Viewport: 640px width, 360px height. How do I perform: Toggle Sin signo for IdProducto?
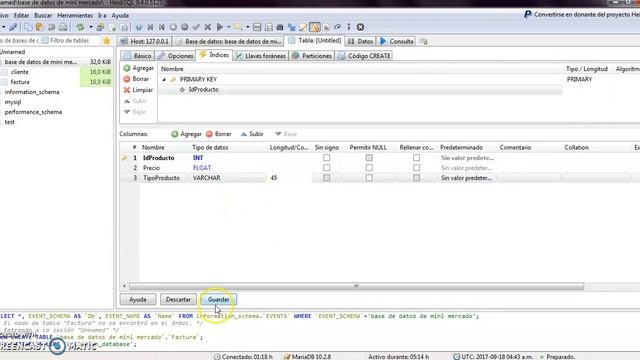point(327,158)
